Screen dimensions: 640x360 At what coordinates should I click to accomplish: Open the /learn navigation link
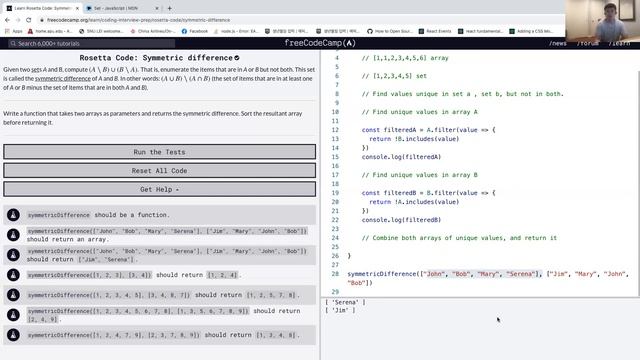point(619,43)
